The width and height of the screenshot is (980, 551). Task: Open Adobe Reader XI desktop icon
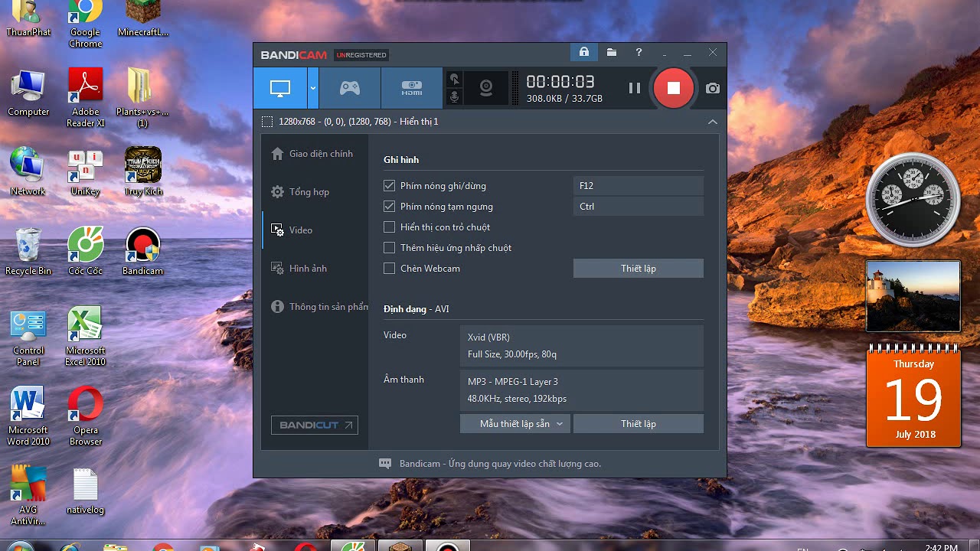(x=86, y=97)
